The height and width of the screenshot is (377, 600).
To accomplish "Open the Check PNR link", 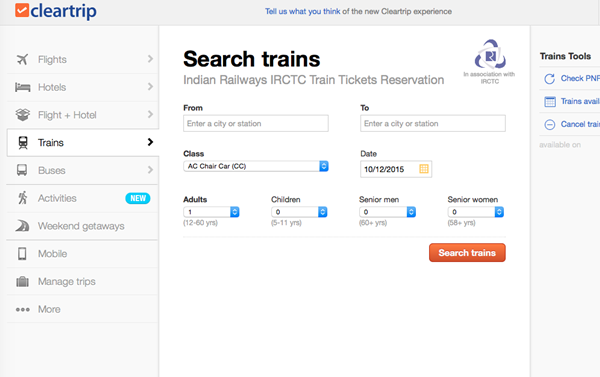I will [x=580, y=78].
